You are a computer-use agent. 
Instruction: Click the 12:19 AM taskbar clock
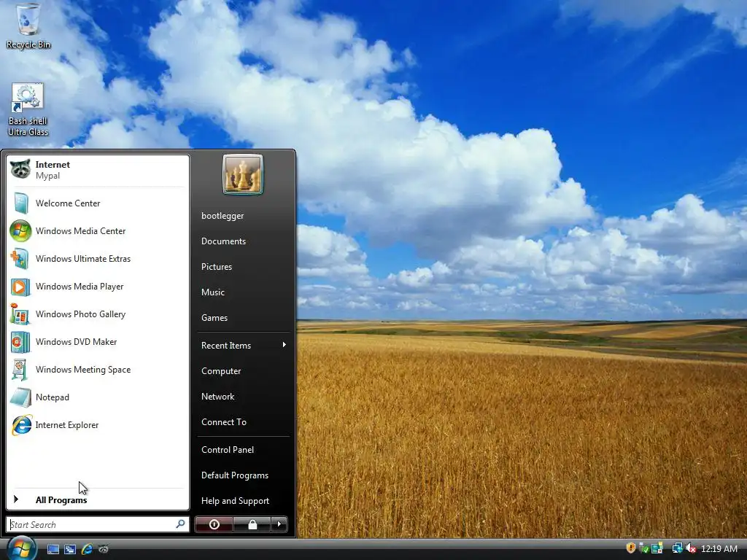click(719, 549)
